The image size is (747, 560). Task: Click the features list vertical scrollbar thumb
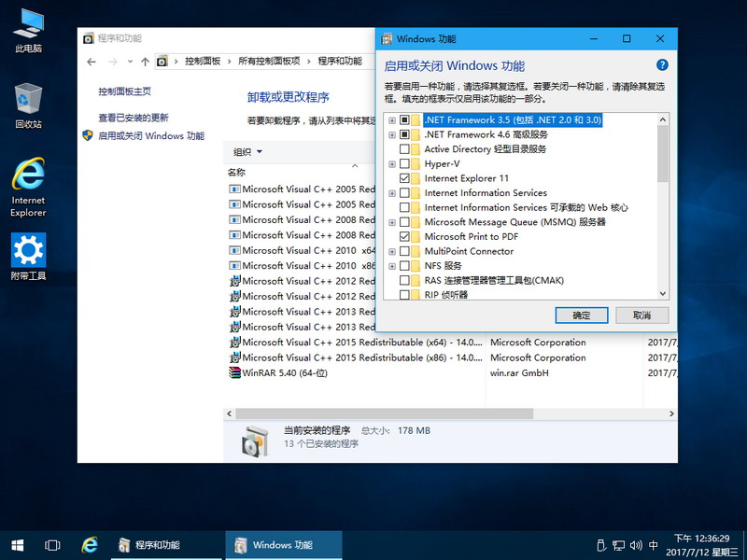[x=662, y=153]
